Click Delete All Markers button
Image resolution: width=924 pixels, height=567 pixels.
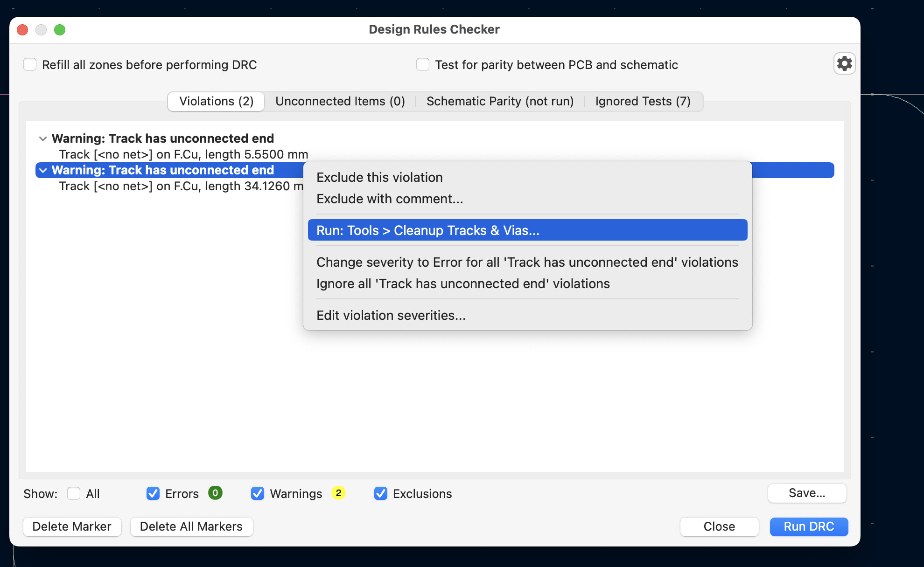(x=191, y=526)
